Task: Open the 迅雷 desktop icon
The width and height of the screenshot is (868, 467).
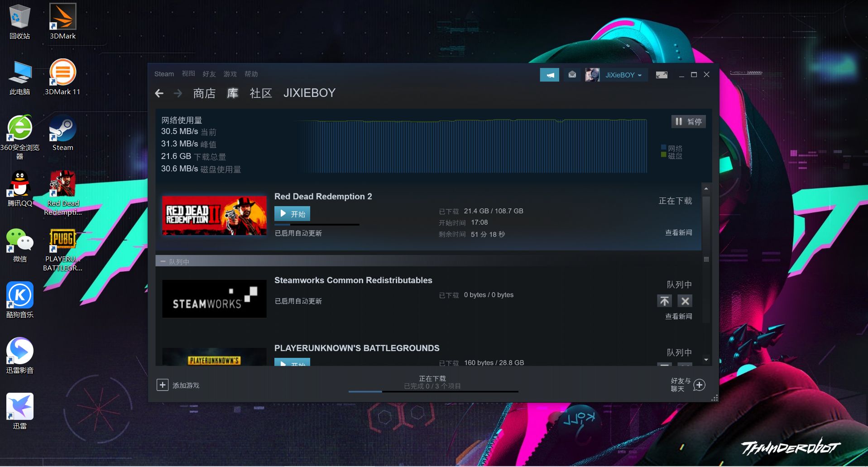Action: point(19,411)
